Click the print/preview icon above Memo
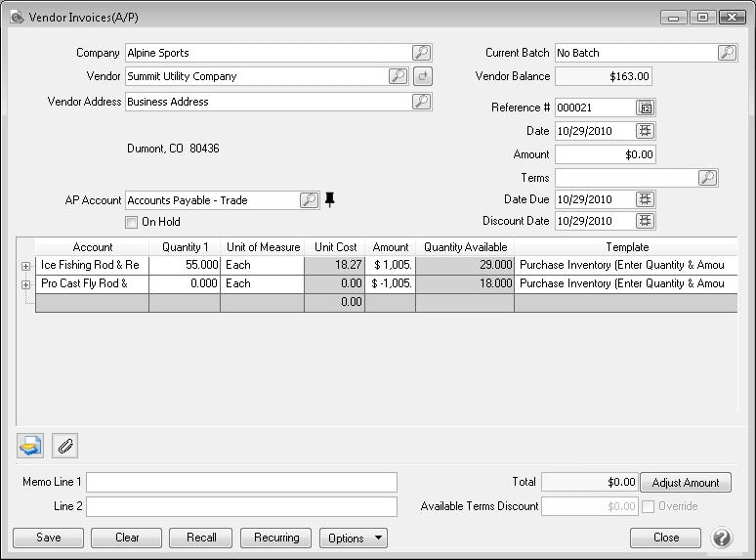Viewport: 756px width, 560px height. pyautogui.click(x=30, y=446)
